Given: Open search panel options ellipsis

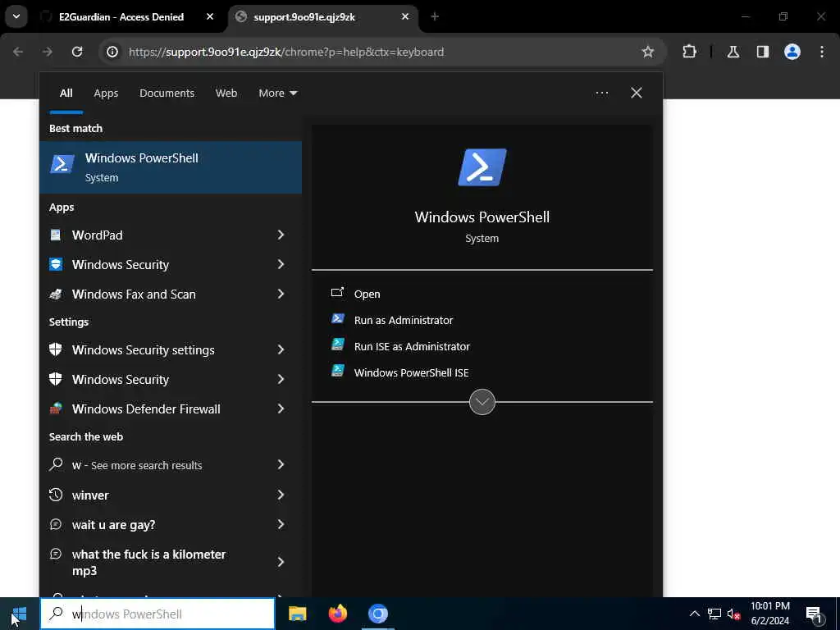Looking at the screenshot, I should click(x=601, y=94).
